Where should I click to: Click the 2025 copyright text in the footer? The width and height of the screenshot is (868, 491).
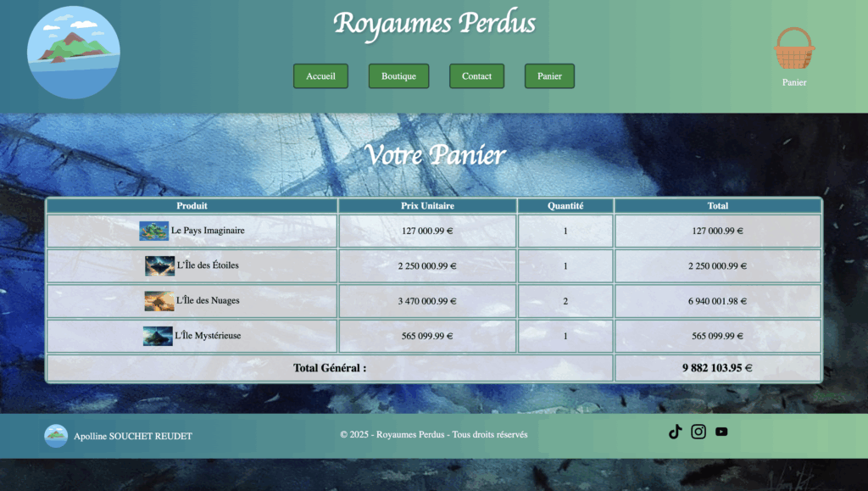(x=434, y=434)
